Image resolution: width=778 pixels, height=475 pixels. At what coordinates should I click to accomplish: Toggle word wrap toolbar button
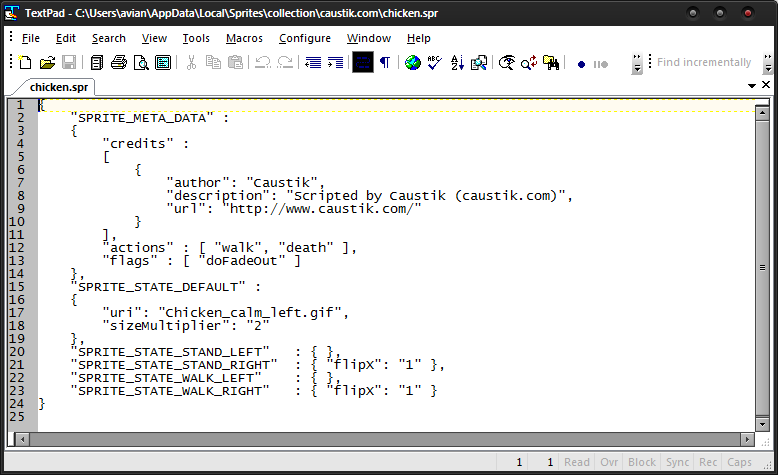pos(362,63)
